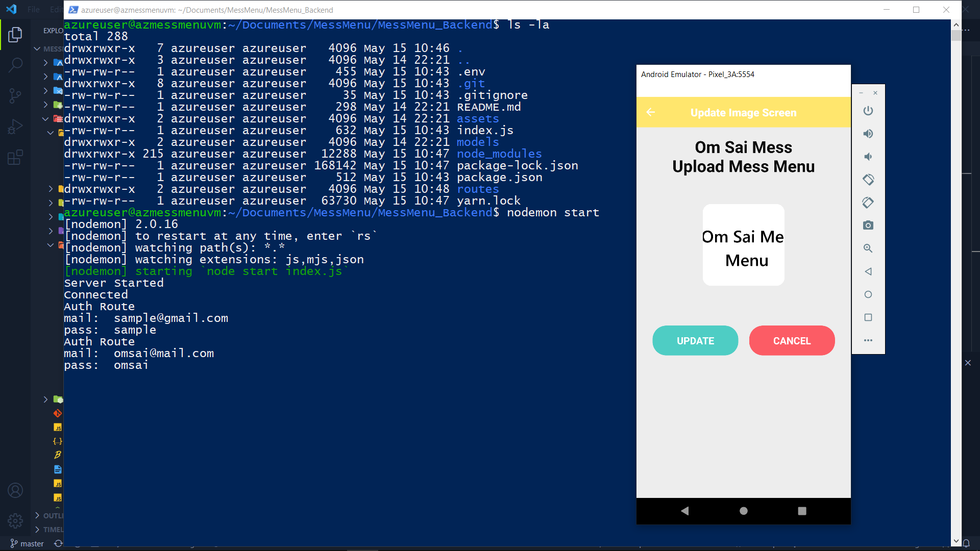The image size is (980, 551).
Task: Open the Accounts icon in the activity bar
Action: pos(15,490)
